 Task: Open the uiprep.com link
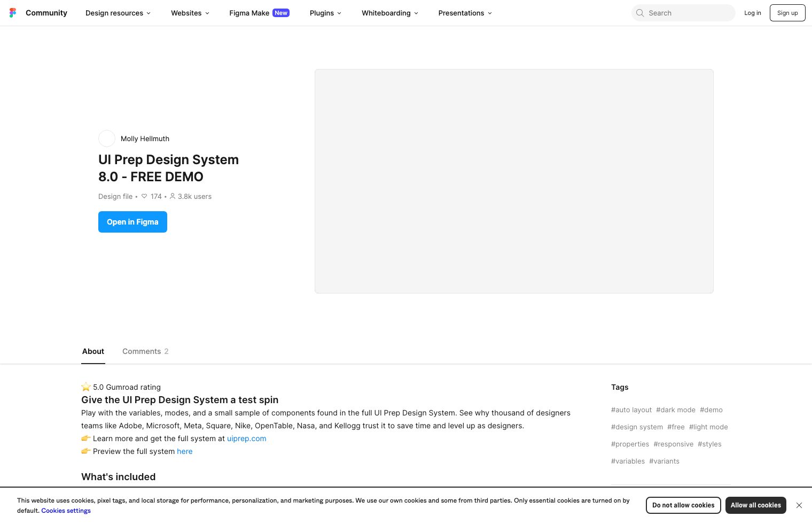pyautogui.click(x=246, y=438)
